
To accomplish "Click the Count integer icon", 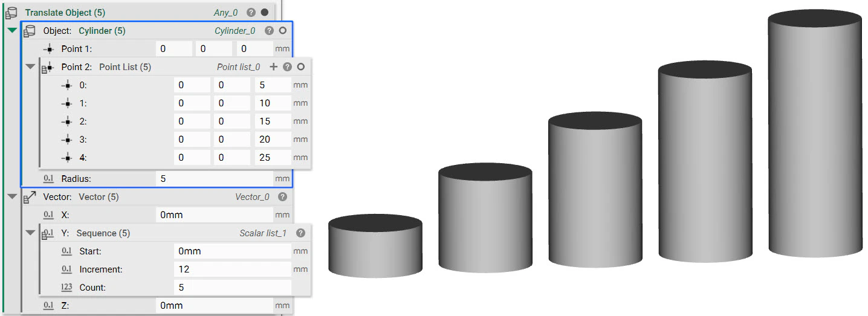I will (67, 288).
